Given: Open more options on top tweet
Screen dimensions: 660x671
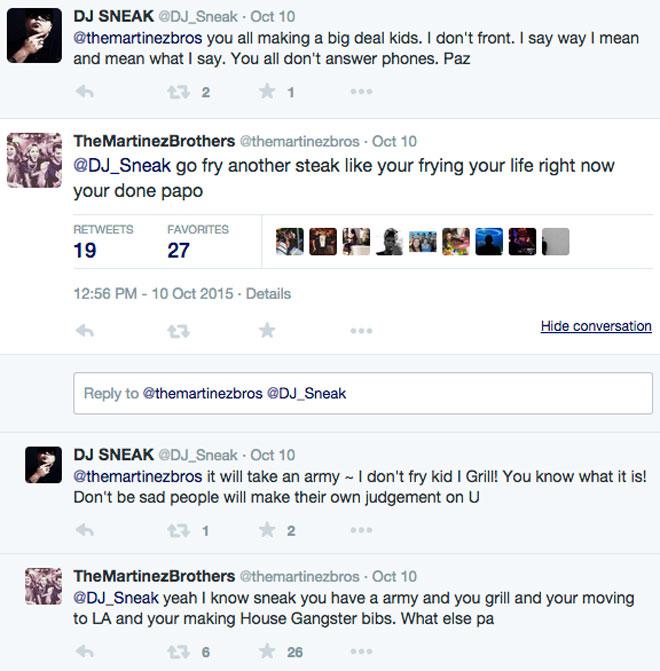Looking at the screenshot, I should pos(361,92).
